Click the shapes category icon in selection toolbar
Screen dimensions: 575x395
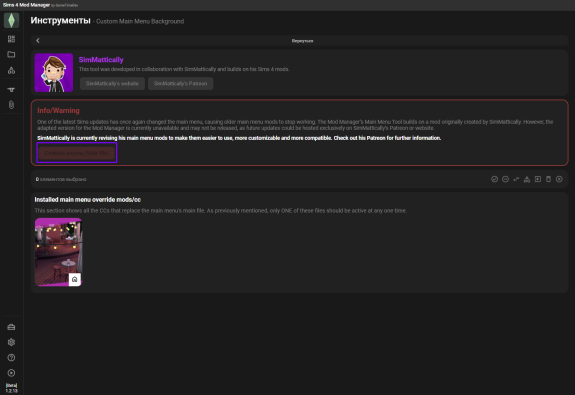point(527,179)
